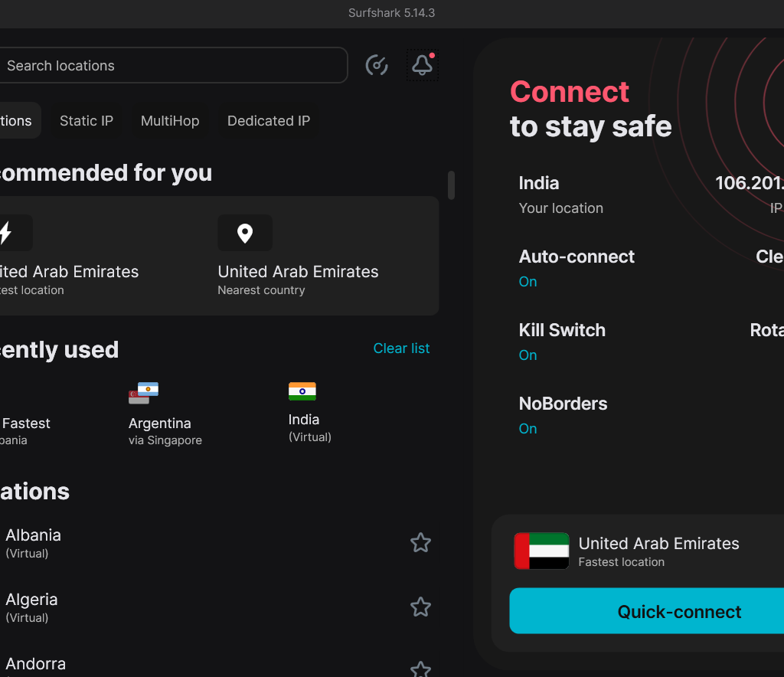784x677 pixels.
Task: Click the India Your location text
Action: (560, 195)
